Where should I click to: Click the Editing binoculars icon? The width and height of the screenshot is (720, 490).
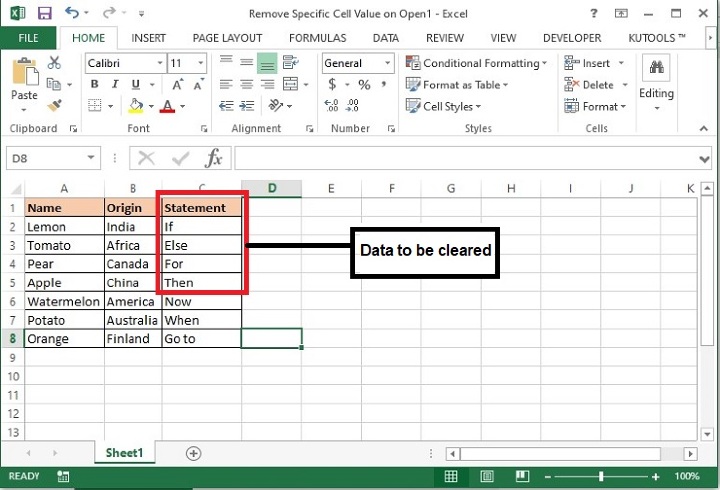pyautogui.click(x=656, y=68)
